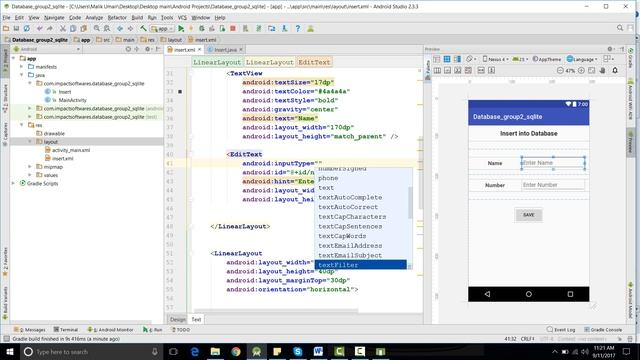Open the Navigate menu

[x=54, y=18]
